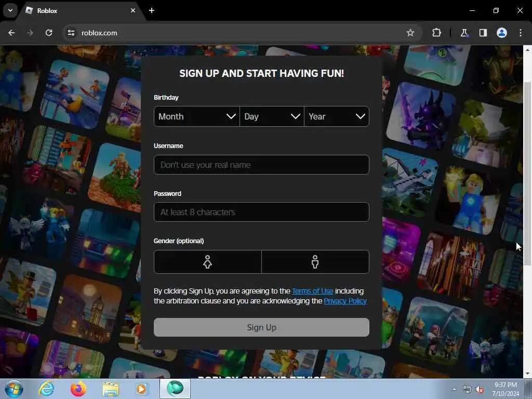Launch Firefox from the taskbar
The height and width of the screenshot is (399, 532).
pyautogui.click(x=78, y=389)
